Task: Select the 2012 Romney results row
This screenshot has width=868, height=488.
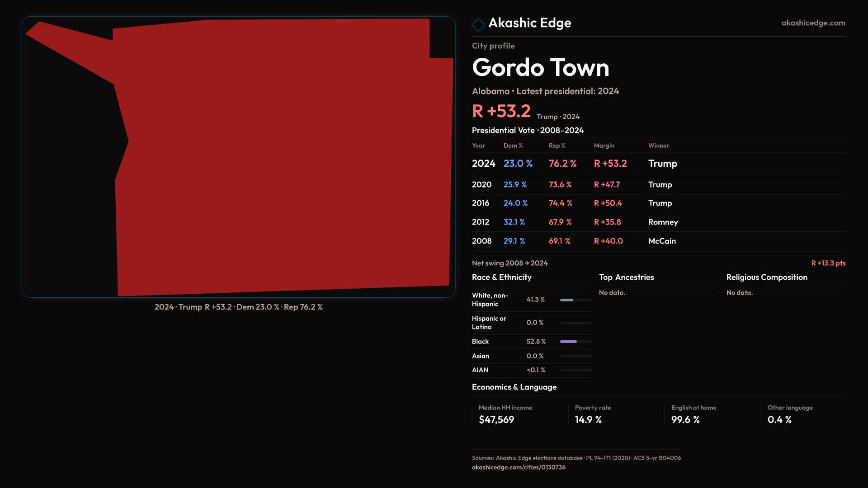Action: (658, 222)
